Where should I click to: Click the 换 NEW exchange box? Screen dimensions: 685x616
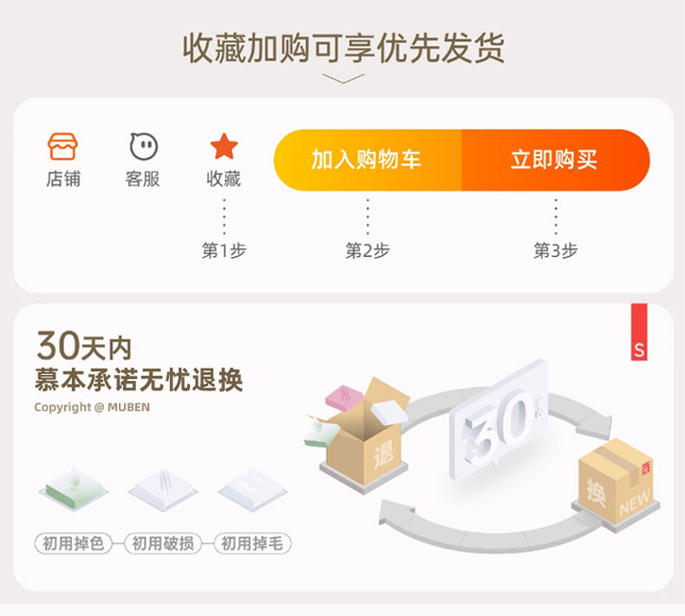616,485
